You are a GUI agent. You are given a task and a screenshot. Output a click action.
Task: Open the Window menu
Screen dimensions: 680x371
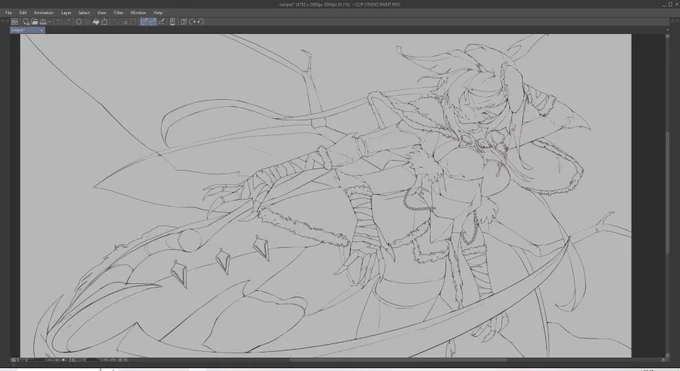[138, 13]
